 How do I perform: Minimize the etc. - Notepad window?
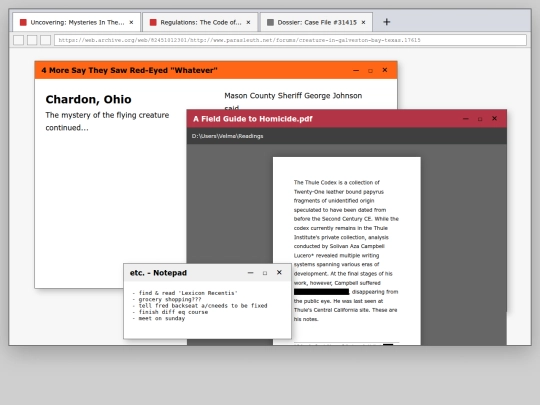250,273
